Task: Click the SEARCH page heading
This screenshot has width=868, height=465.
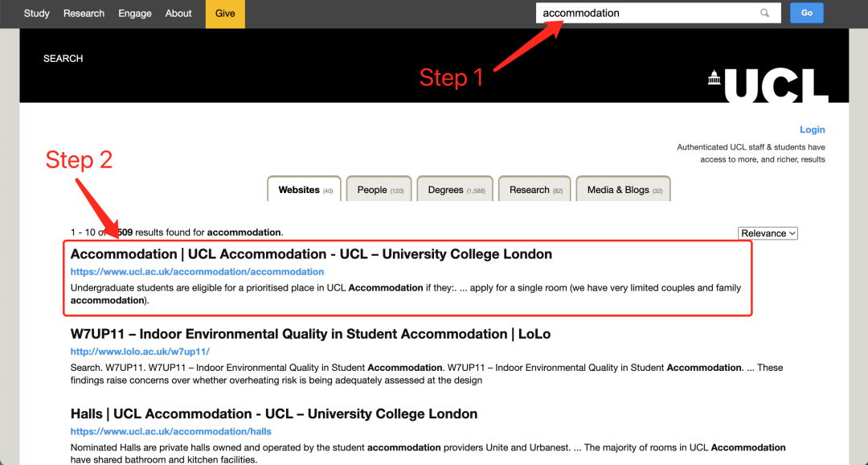Action: [x=63, y=59]
